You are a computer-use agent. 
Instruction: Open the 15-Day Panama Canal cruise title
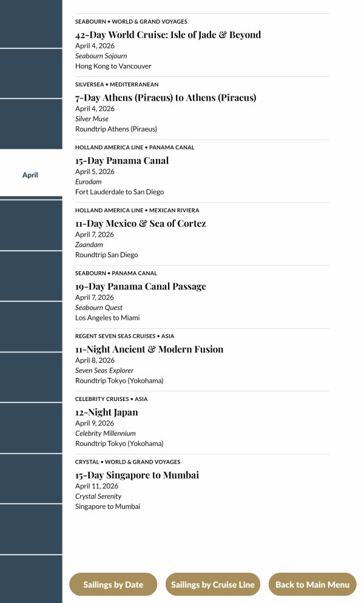(122, 161)
